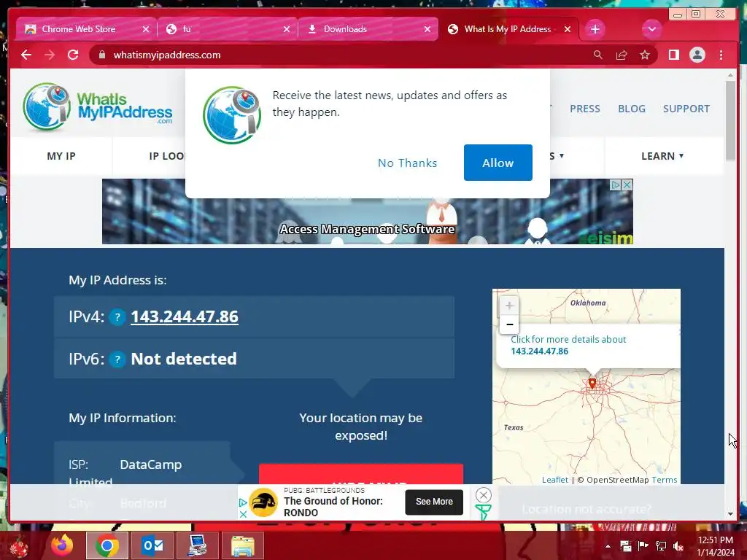
Task: Open the BLOG link
Action: point(631,109)
